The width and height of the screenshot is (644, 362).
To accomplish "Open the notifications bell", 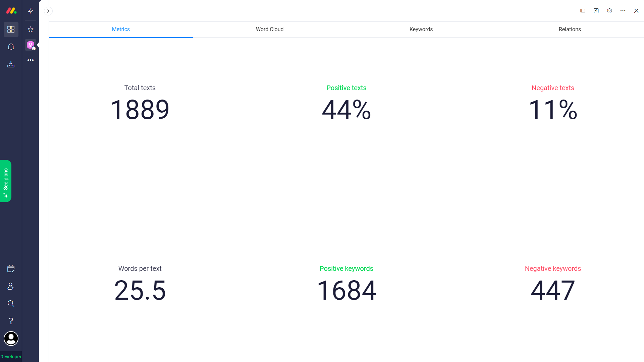I will coord(11,47).
